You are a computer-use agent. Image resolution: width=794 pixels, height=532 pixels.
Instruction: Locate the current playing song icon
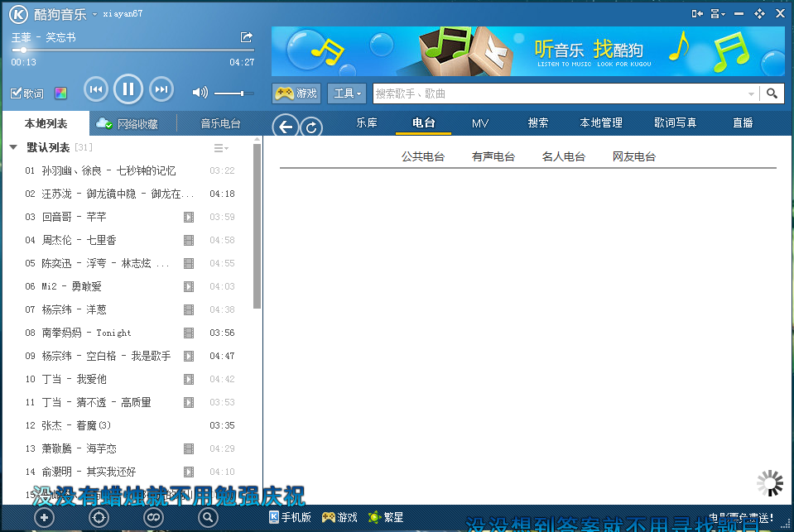[99, 517]
